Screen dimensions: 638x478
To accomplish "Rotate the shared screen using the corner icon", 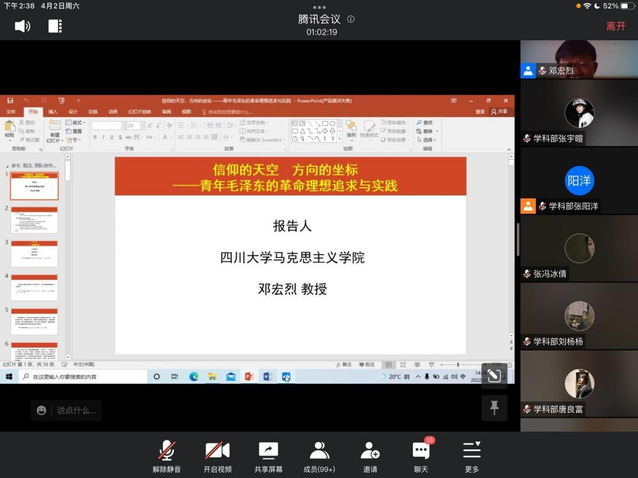I will tap(491, 373).
